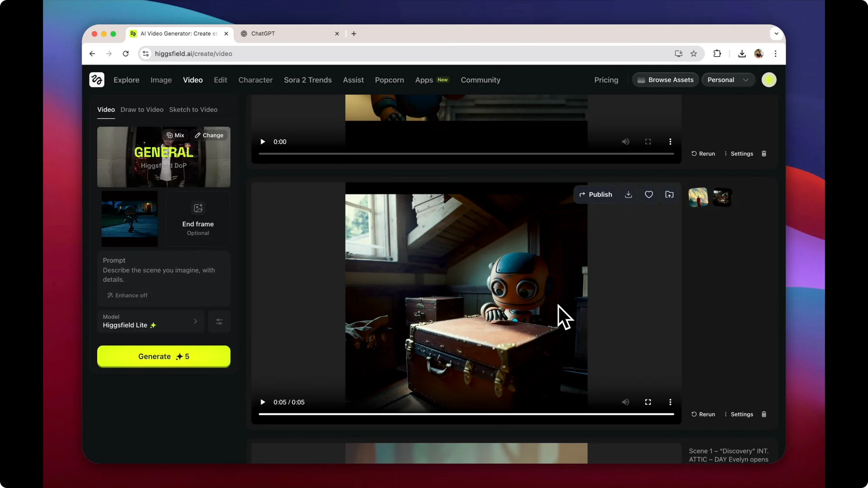Open the three-dot menu on the top video
Image resolution: width=868 pixels, height=488 pixels.
[670, 141]
